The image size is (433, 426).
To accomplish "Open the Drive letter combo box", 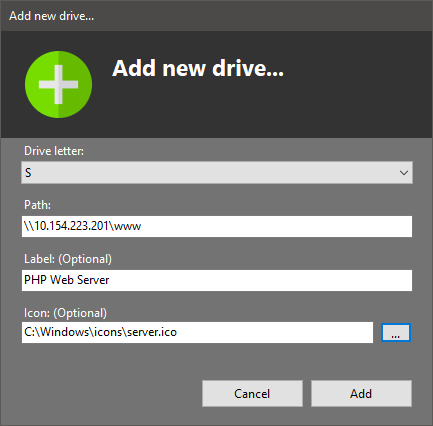I will [217, 173].
